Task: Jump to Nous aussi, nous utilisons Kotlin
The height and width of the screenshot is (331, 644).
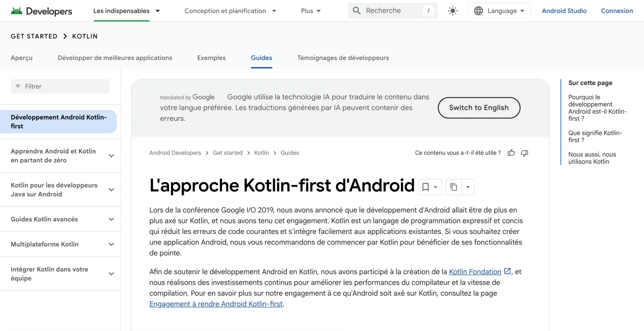Action: pyautogui.click(x=592, y=158)
